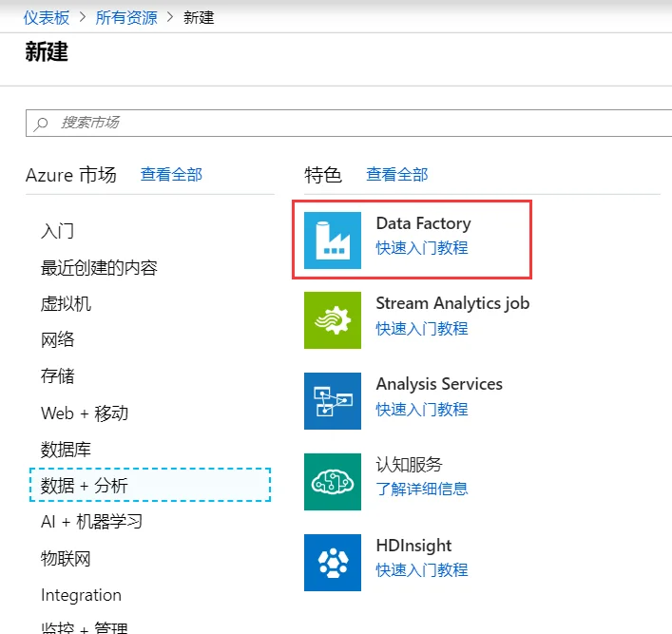672x634 pixels.
Task: Open Data Factory 快速入门教程 link
Action: pyautogui.click(x=422, y=248)
